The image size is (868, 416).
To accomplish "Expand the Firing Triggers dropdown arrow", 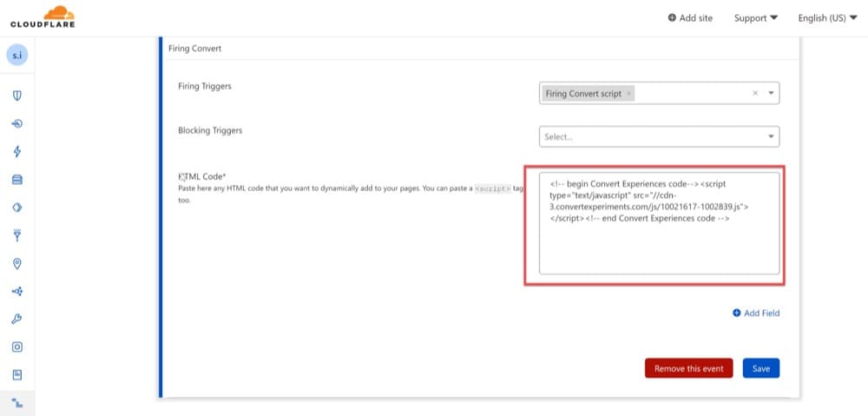I will 771,94.
